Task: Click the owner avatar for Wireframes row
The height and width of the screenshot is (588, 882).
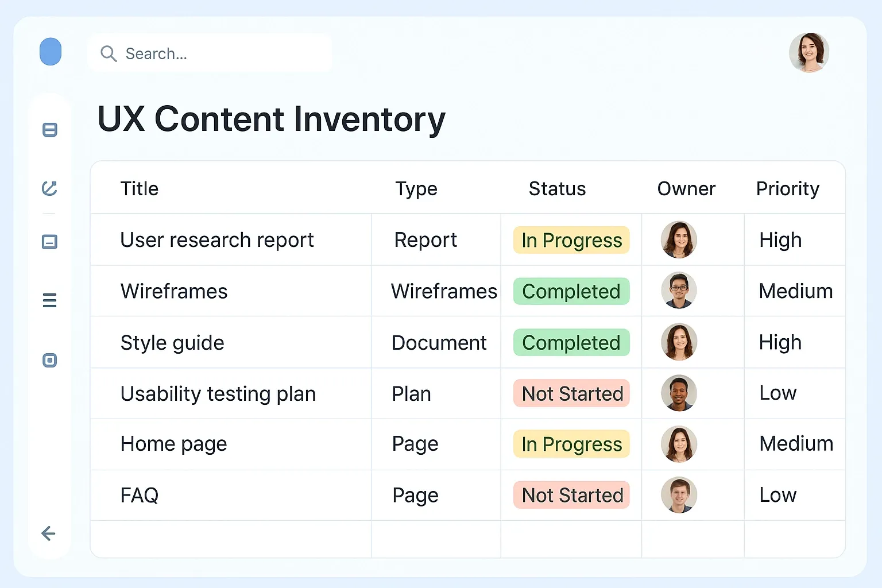Action: [679, 291]
